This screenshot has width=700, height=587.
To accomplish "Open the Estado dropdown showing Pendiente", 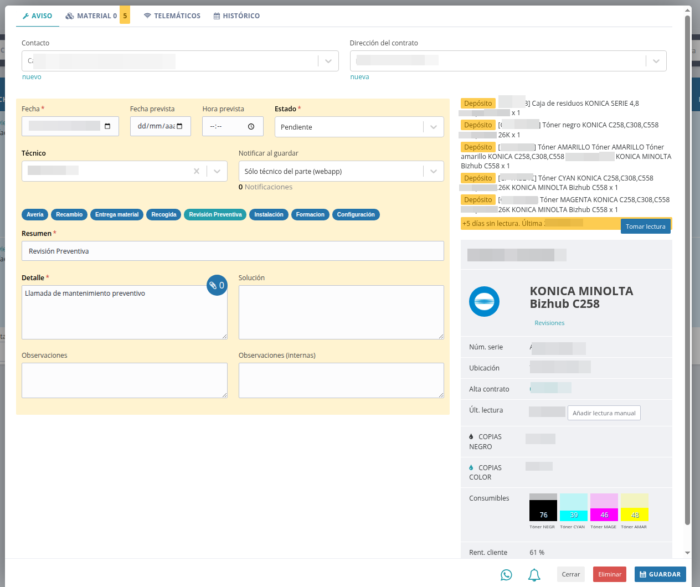I will click(x=359, y=127).
